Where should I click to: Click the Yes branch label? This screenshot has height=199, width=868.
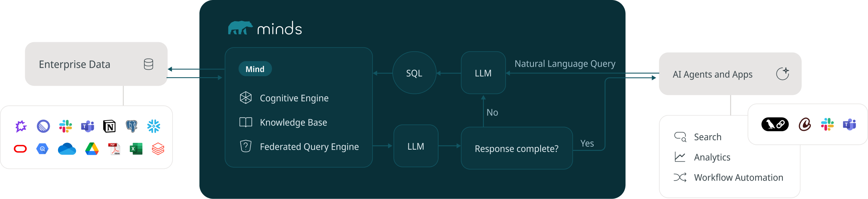click(x=587, y=143)
